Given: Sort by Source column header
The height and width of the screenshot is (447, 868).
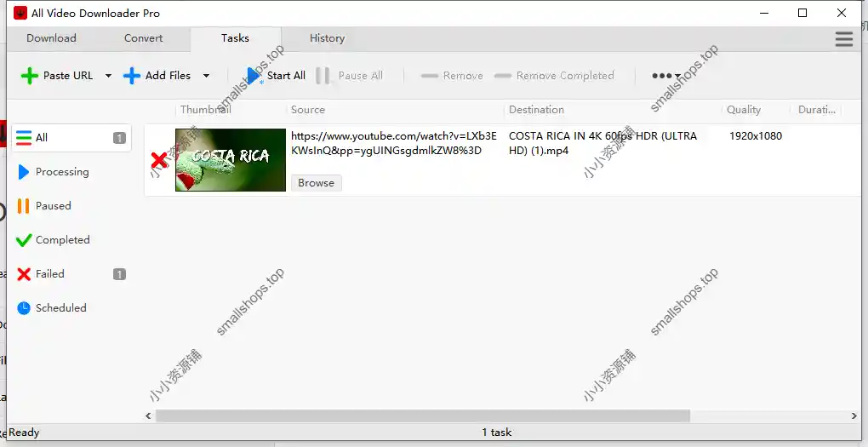Looking at the screenshot, I should click(x=396, y=110).
